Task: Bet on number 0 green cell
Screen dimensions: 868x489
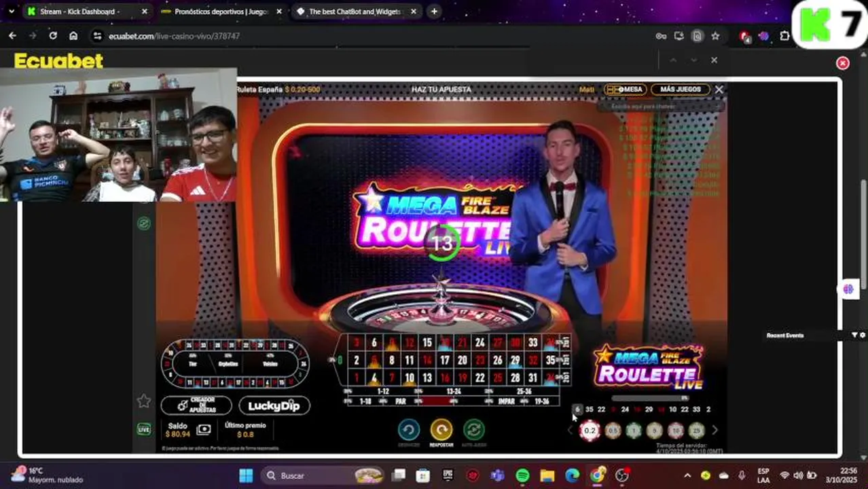Action: pos(340,361)
